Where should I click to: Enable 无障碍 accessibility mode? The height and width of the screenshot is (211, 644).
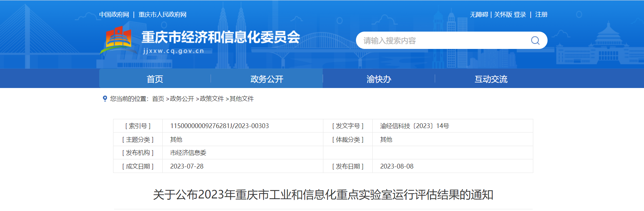coord(479,15)
